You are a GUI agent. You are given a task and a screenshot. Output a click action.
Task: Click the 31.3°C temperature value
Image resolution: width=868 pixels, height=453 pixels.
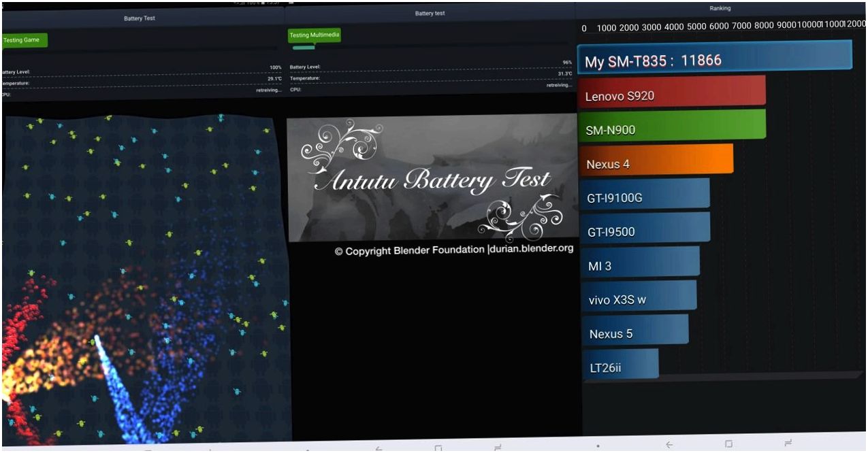pos(564,73)
